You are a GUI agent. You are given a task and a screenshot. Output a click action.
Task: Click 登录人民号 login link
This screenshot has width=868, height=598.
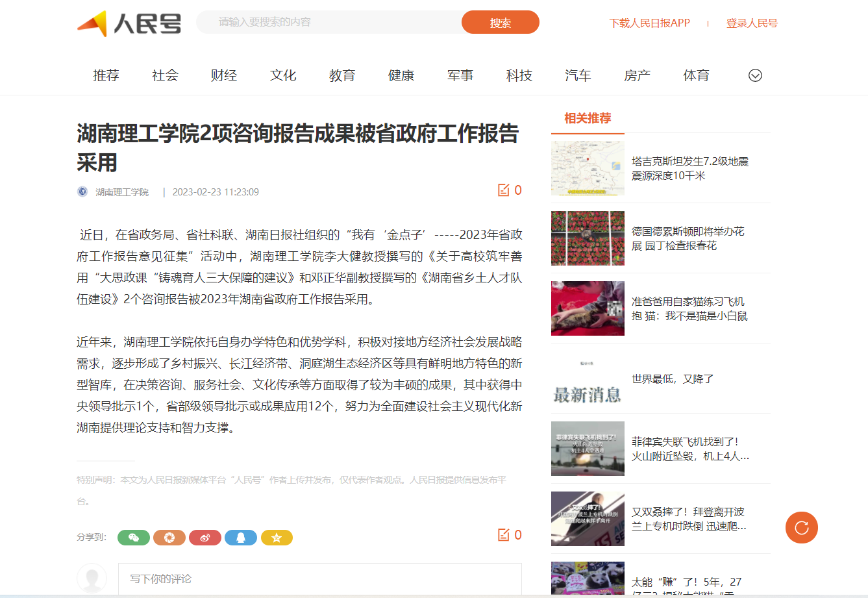click(752, 23)
